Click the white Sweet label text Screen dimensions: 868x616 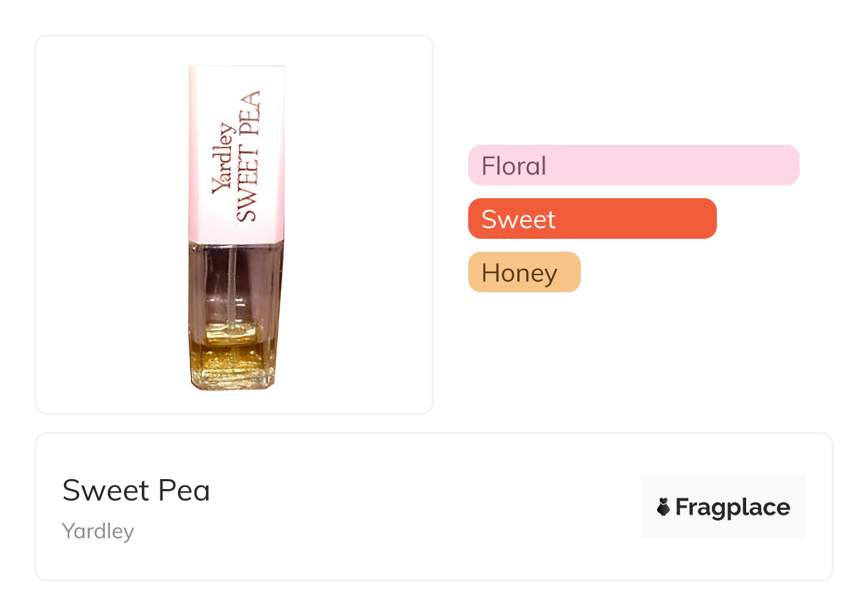518,220
